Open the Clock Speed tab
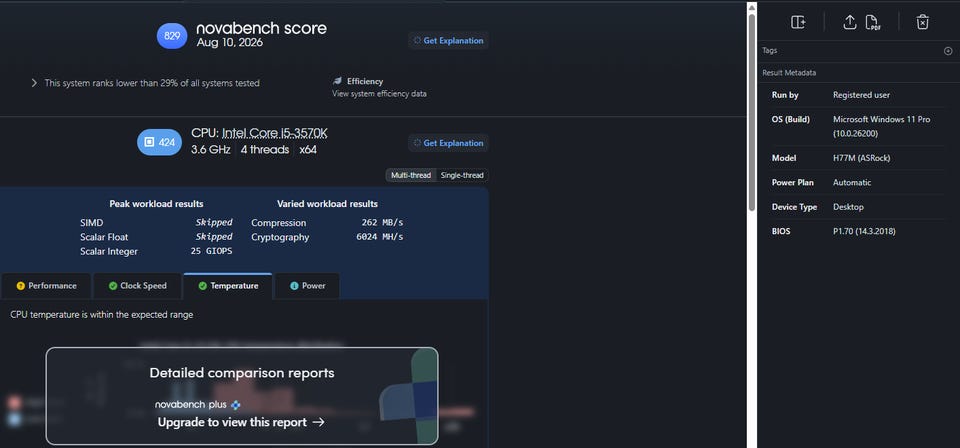The width and height of the screenshot is (960, 448). click(137, 286)
